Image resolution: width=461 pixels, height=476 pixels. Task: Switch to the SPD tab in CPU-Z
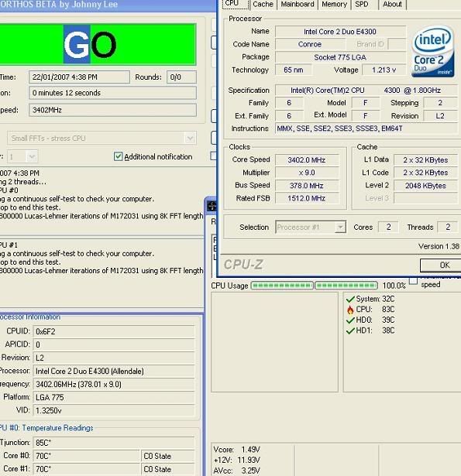(362, 4)
